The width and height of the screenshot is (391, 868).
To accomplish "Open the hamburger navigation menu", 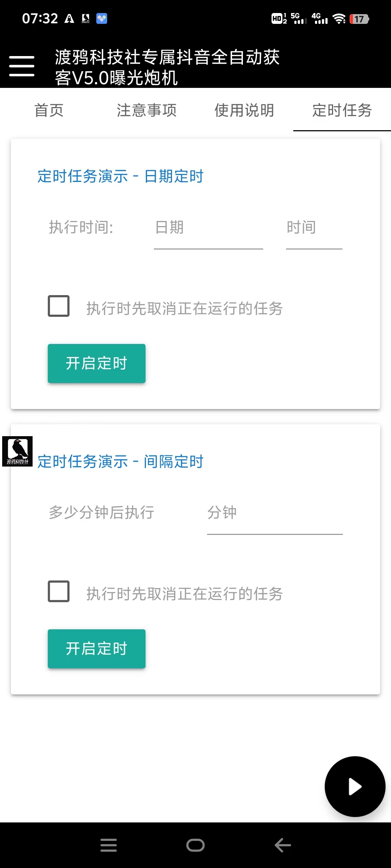I will pyautogui.click(x=22, y=66).
